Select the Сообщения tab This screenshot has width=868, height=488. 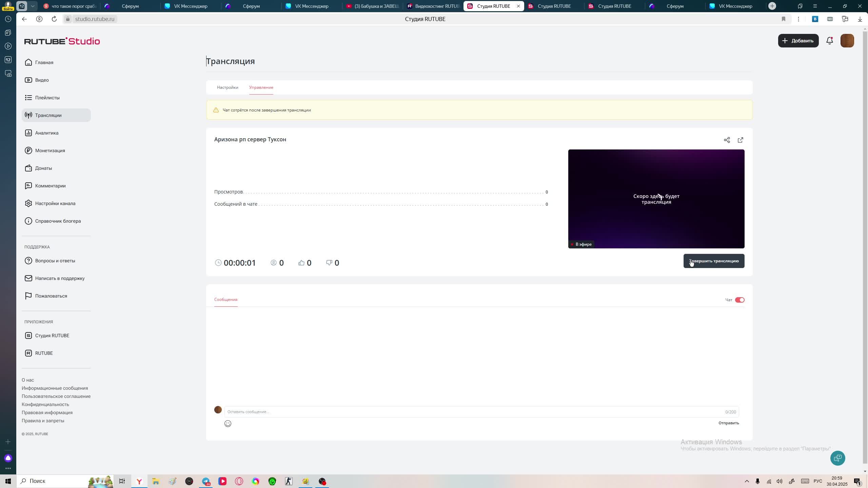pos(226,300)
